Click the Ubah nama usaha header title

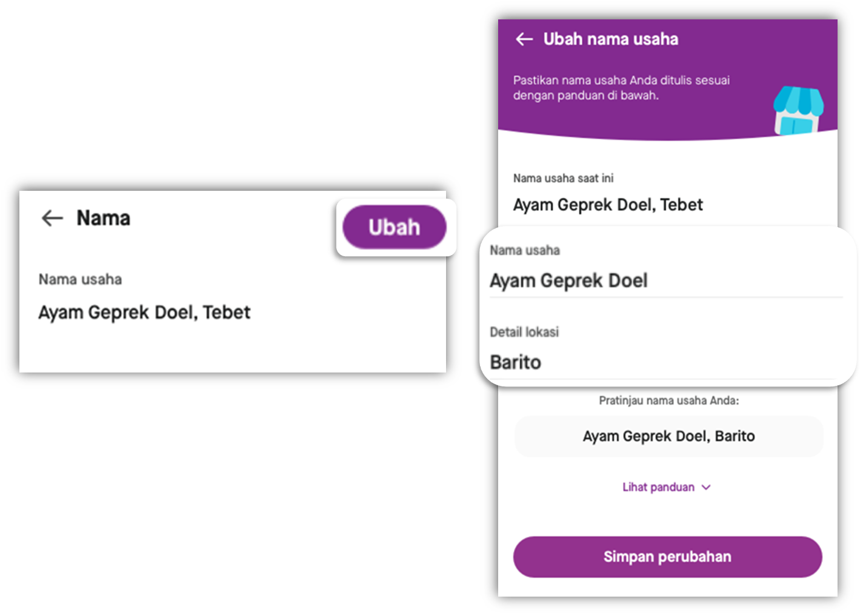pos(610,39)
